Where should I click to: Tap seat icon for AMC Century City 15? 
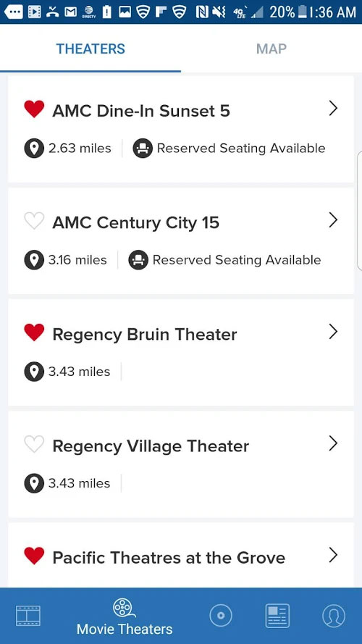[x=138, y=260]
